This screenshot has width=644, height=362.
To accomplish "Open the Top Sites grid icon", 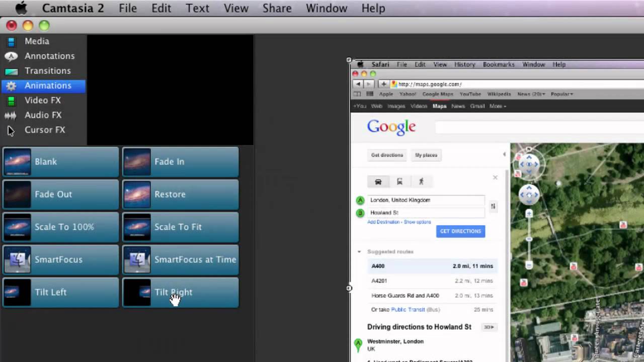I will [x=370, y=94].
